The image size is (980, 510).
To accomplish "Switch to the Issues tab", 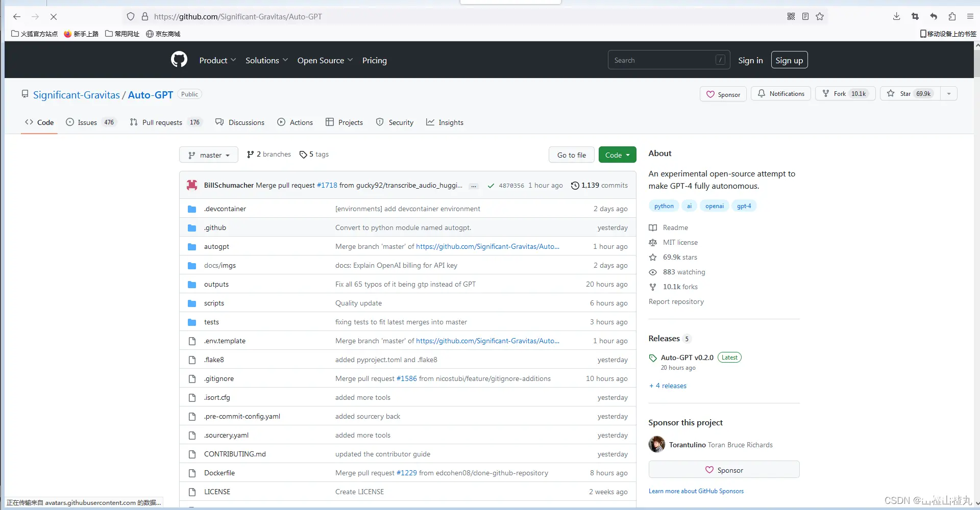I will tap(91, 122).
